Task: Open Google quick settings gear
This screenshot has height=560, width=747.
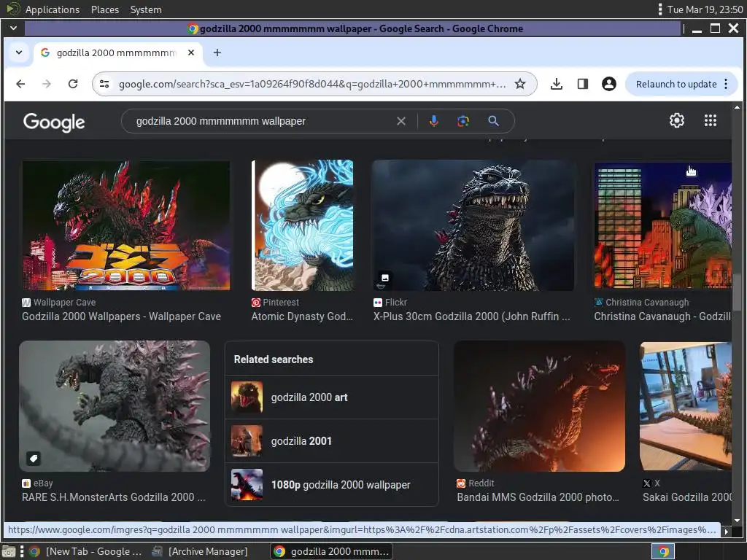Action: (676, 120)
